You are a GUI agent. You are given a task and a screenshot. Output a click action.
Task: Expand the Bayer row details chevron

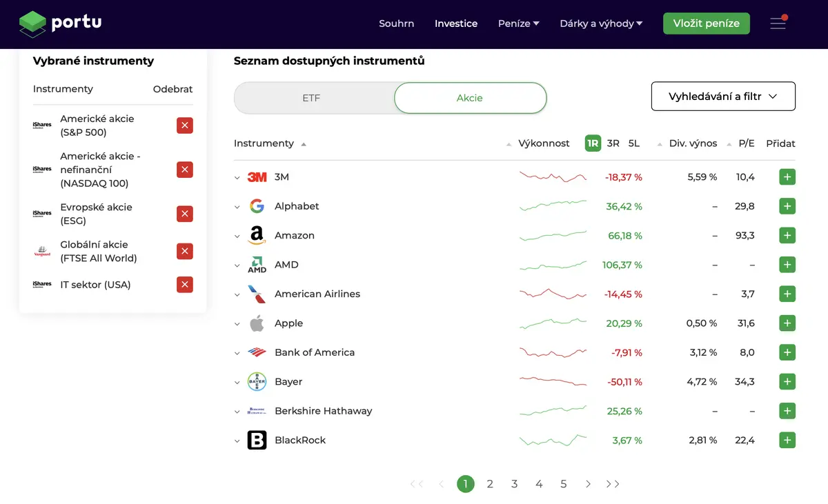237,382
